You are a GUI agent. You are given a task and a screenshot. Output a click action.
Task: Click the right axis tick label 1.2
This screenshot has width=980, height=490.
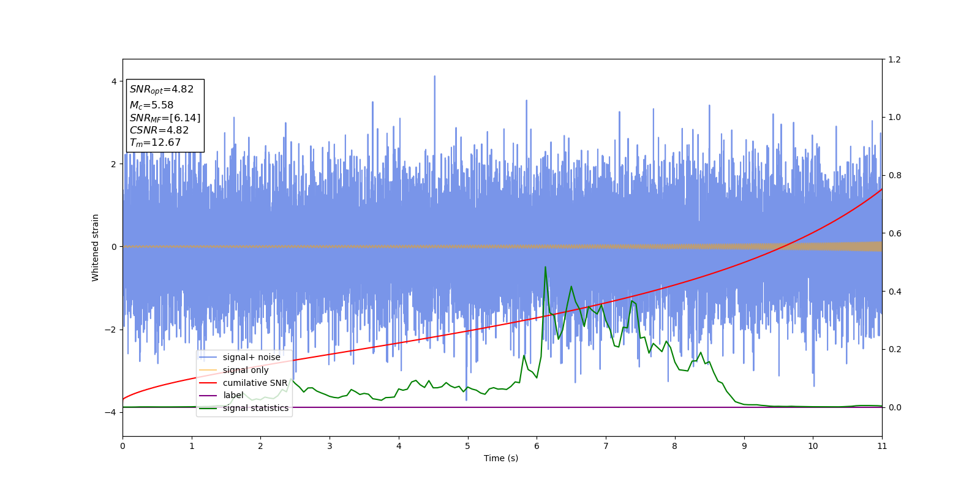coord(894,59)
